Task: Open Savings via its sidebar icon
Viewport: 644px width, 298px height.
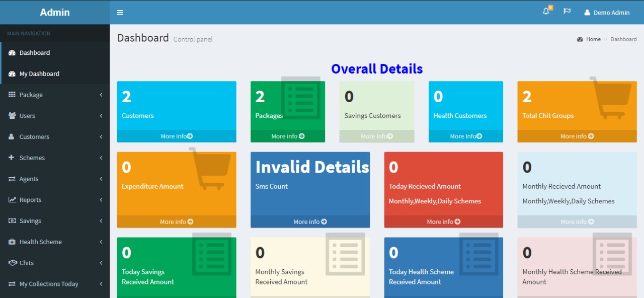Action: 12,220
